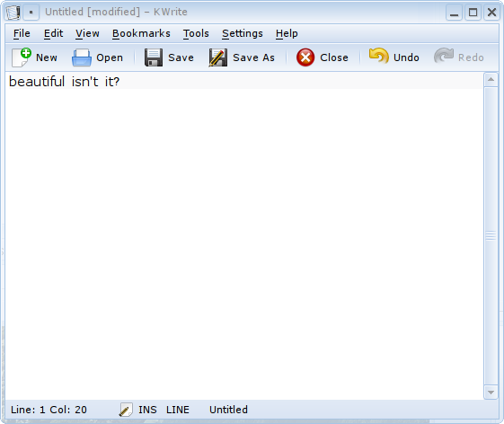Click the KWrite window menu icon
Image resolution: width=504 pixels, height=424 pixels.
(13, 13)
